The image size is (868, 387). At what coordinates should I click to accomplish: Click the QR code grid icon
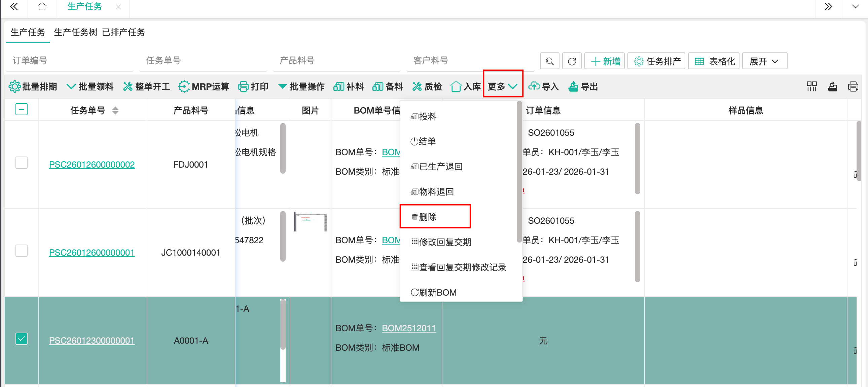coord(811,86)
